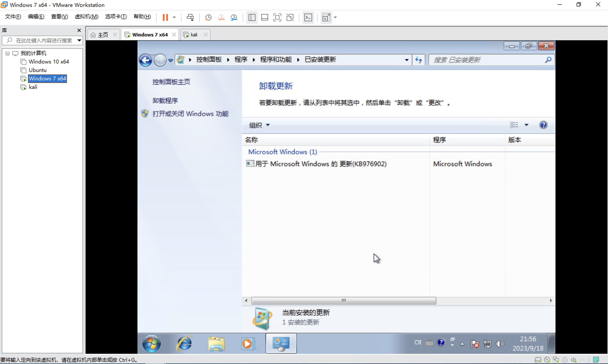Close the 库 library panel
The image size is (608, 364).
(79, 30)
